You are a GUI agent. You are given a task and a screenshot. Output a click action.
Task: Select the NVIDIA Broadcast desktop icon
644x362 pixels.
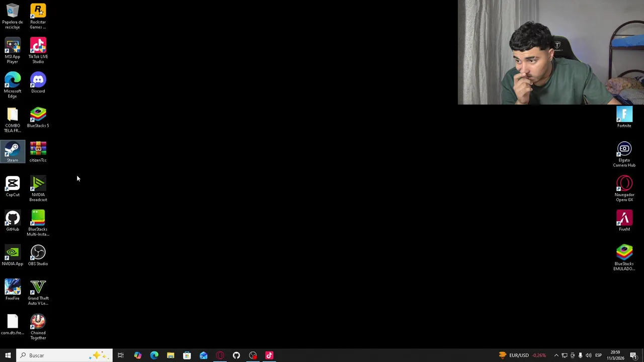click(x=38, y=189)
